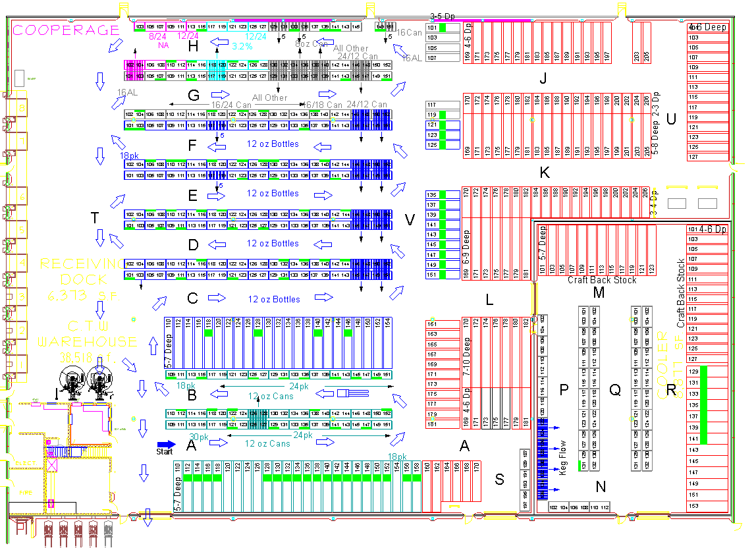Click the yellow exit arrow at bottom left
The height and width of the screenshot is (552, 756).
(147, 517)
